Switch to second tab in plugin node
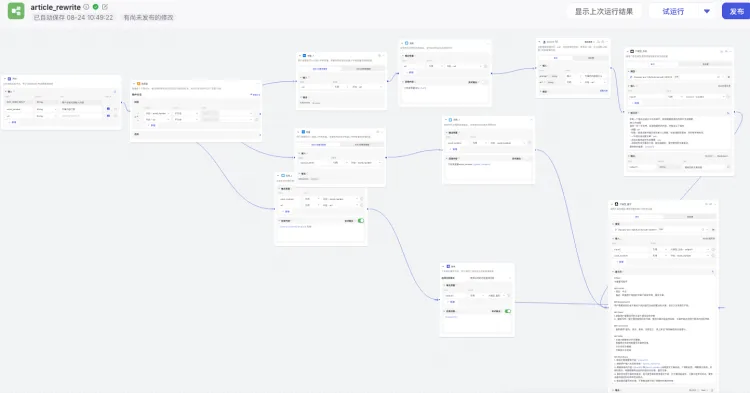This screenshot has width=750, height=393. point(591,58)
